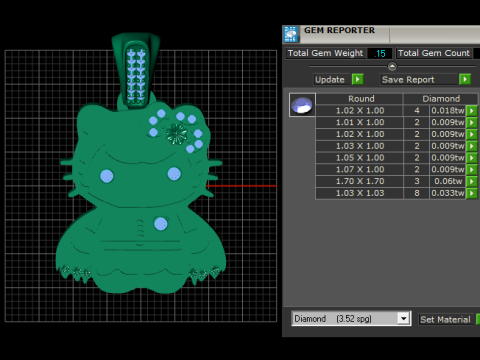Click the Round column header
This screenshot has height=360, width=480.
click(361, 99)
